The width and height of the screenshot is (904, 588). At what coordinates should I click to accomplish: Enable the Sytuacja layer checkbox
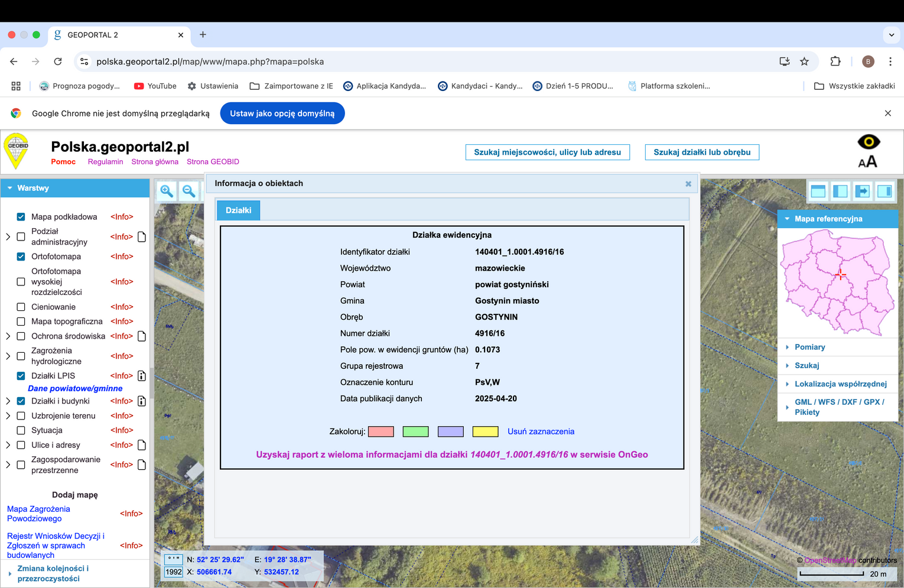tap(21, 430)
